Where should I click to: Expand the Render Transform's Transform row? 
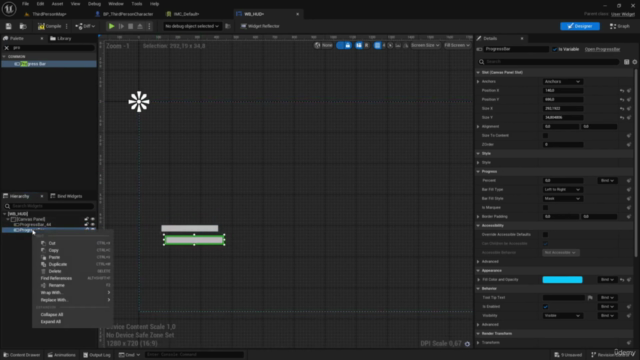[478, 342]
